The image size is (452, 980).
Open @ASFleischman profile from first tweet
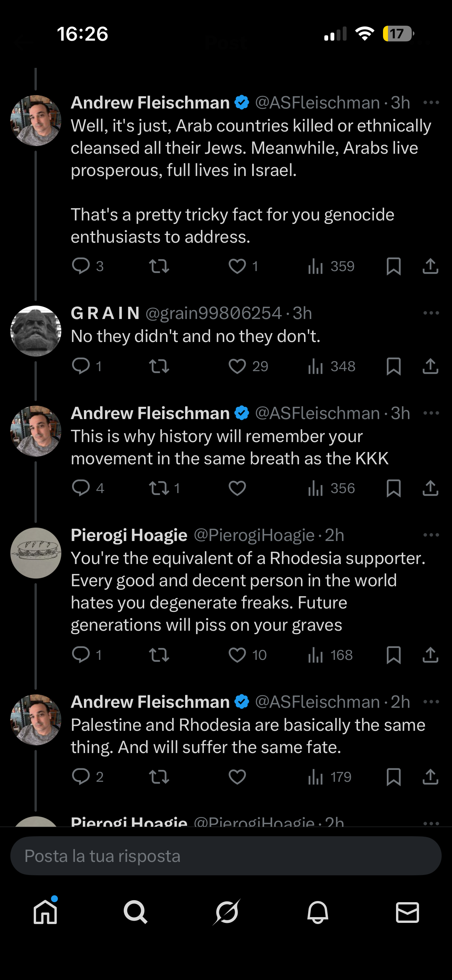317,103
